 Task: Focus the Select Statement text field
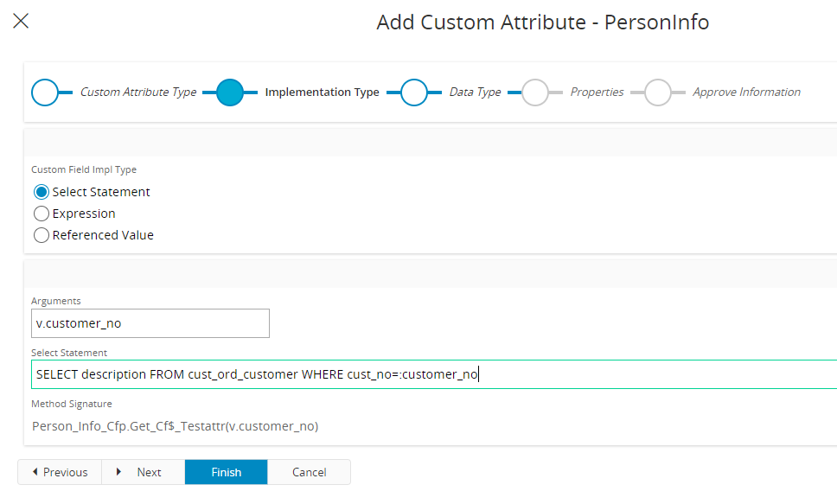tap(346, 373)
